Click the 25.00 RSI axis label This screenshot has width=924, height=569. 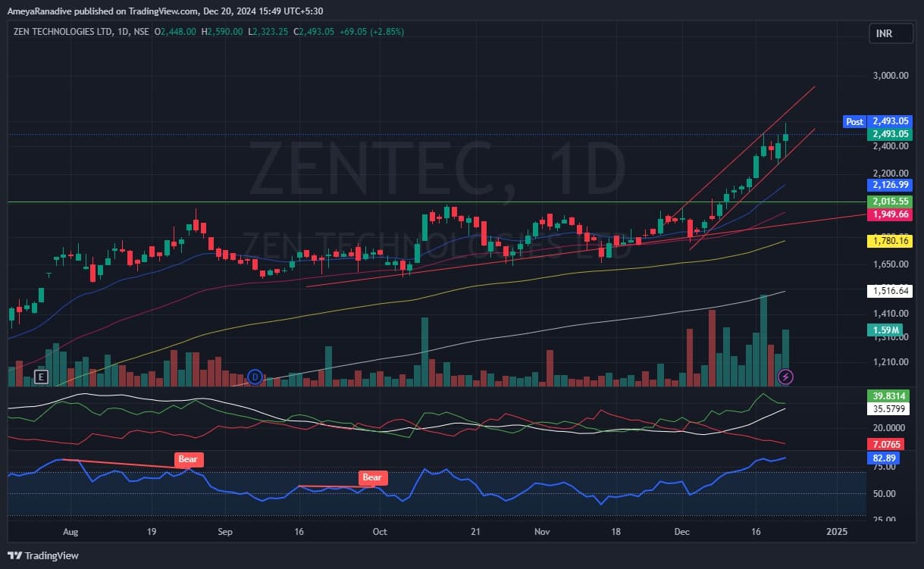[x=883, y=518]
